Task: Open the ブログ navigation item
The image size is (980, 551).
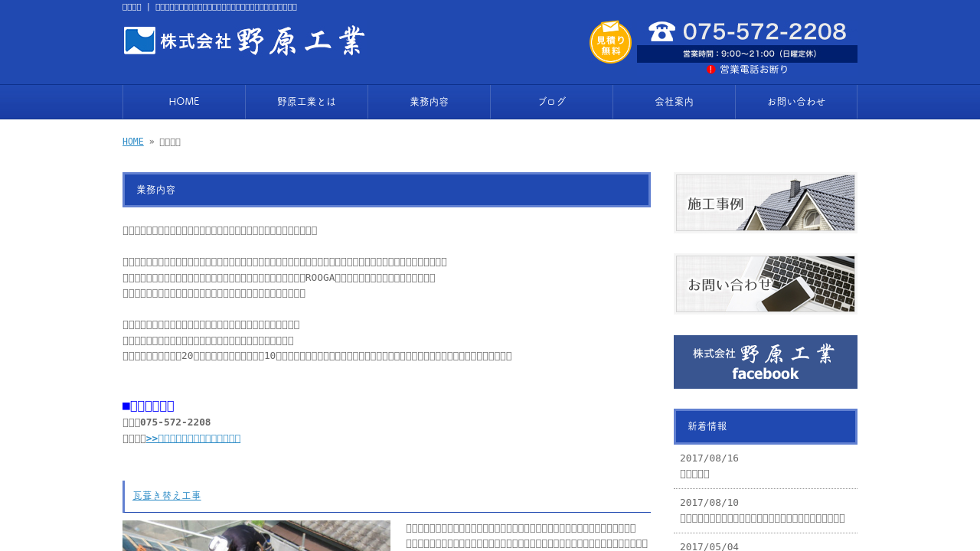Action: coord(551,102)
